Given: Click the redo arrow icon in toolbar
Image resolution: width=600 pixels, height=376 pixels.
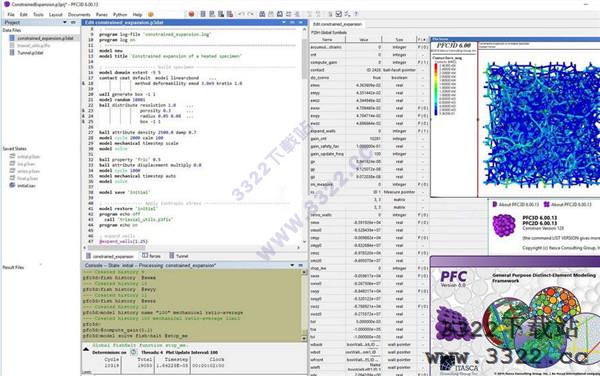Looking at the screenshot, I should [x=250, y=14].
